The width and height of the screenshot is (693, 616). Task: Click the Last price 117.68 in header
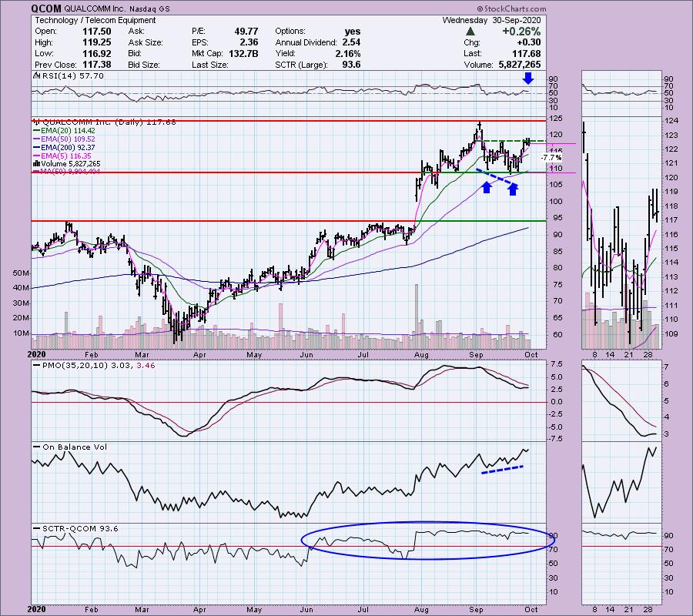click(527, 53)
